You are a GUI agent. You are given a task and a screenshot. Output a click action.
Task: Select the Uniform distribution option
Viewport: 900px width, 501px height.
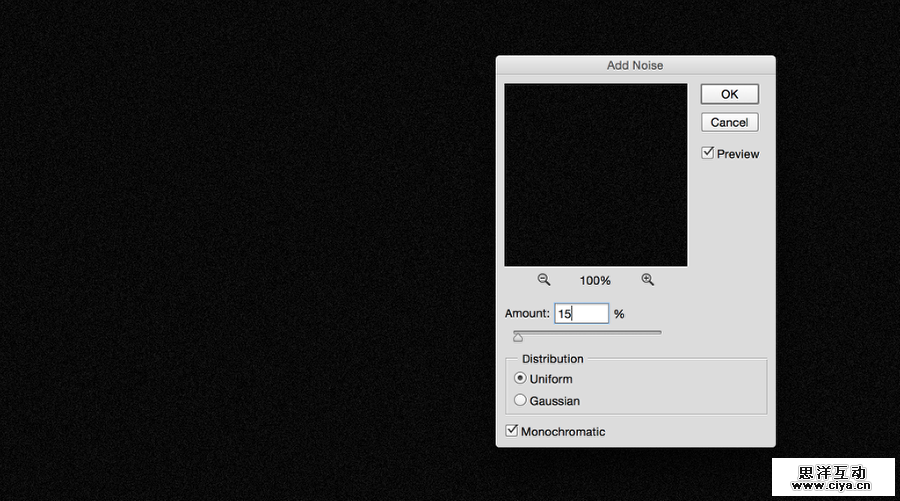pos(520,379)
